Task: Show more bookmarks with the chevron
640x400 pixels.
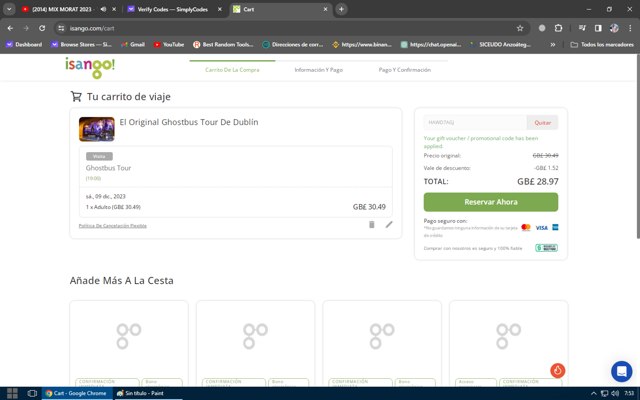Action: point(553,44)
